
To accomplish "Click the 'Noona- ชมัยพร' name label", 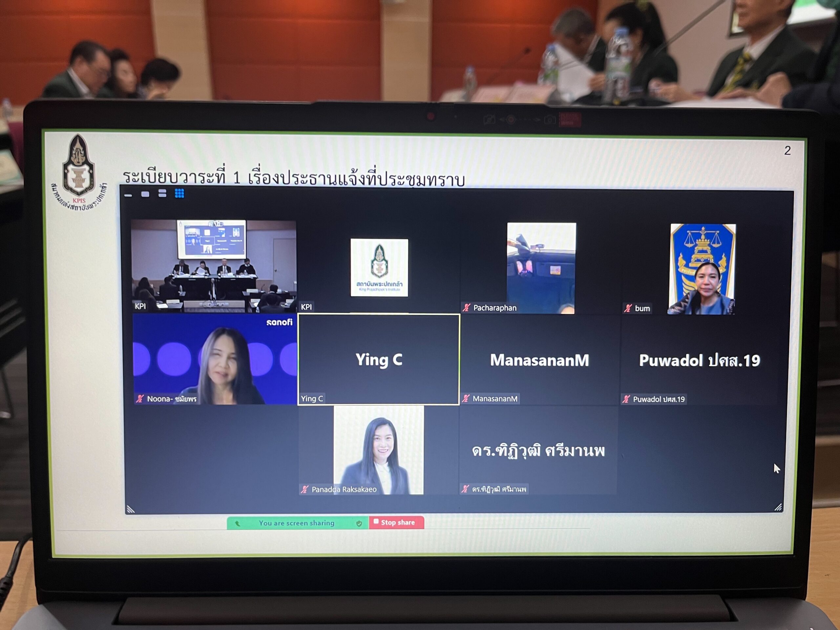I will (172, 399).
